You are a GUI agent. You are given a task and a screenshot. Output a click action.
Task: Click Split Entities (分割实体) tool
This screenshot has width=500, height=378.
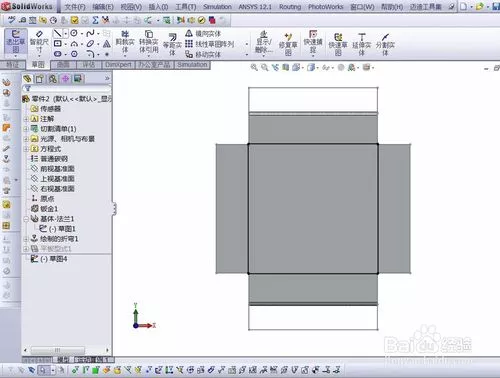385,44
